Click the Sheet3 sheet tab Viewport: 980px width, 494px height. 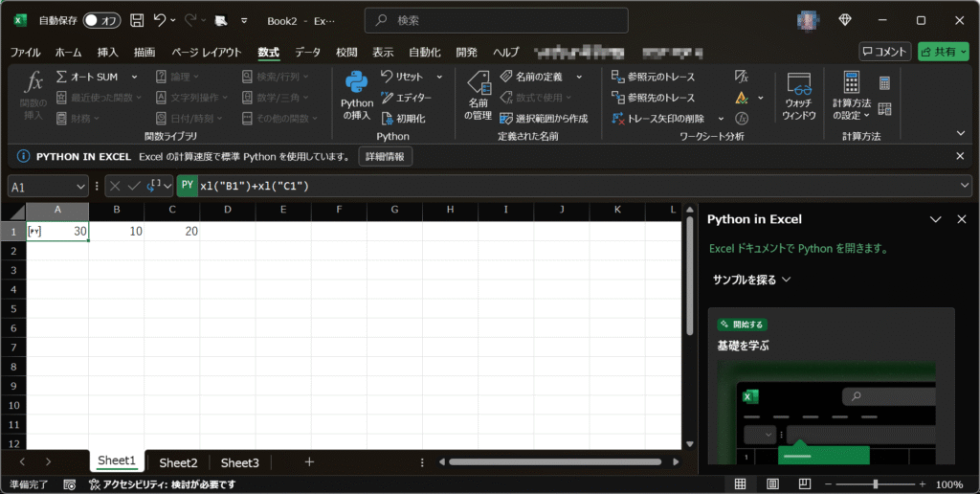(x=240, y=462)
